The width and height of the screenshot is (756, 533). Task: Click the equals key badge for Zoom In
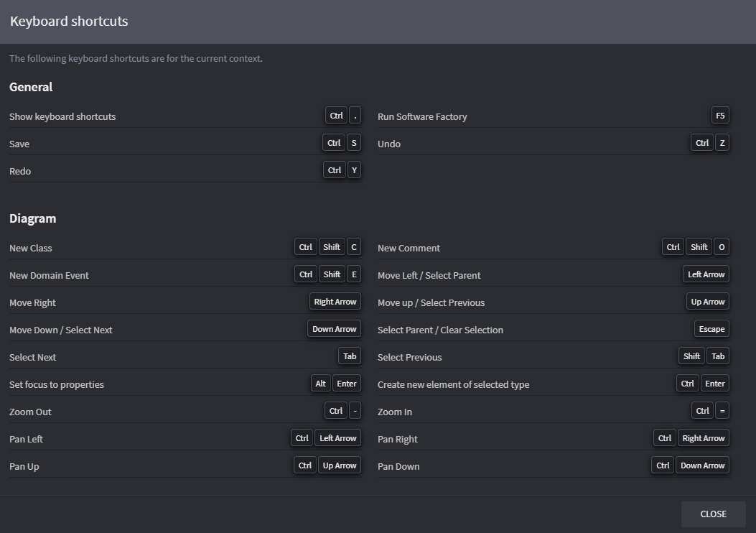(722, 411)
